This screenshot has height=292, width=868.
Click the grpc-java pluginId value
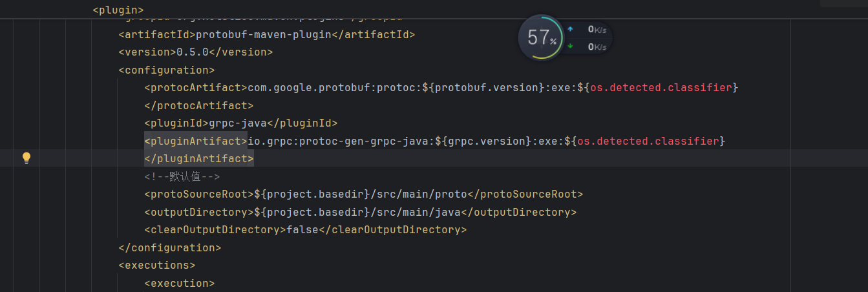coord(238,123)
